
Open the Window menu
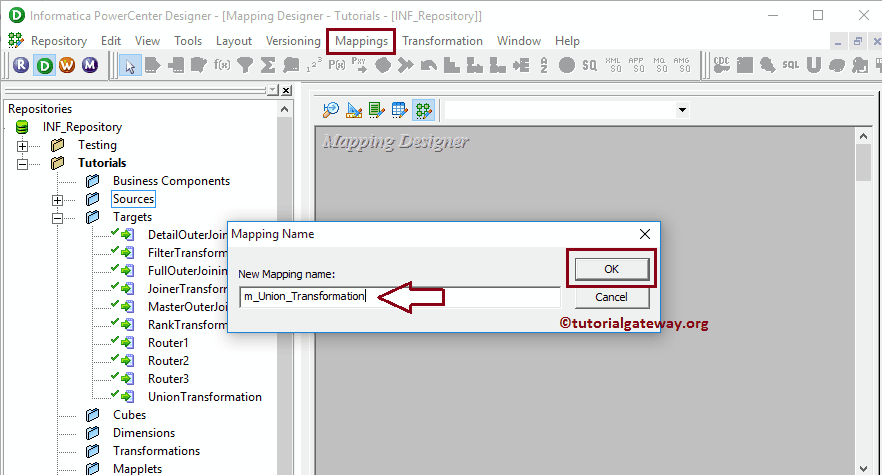(519, 41)
